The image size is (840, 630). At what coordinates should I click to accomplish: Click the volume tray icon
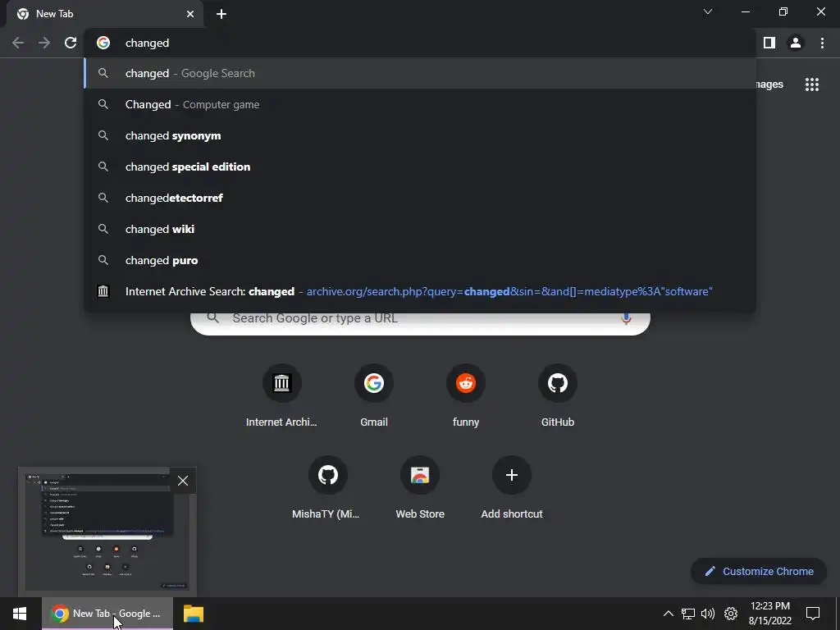pyautogui.click(x=708, y=614)
